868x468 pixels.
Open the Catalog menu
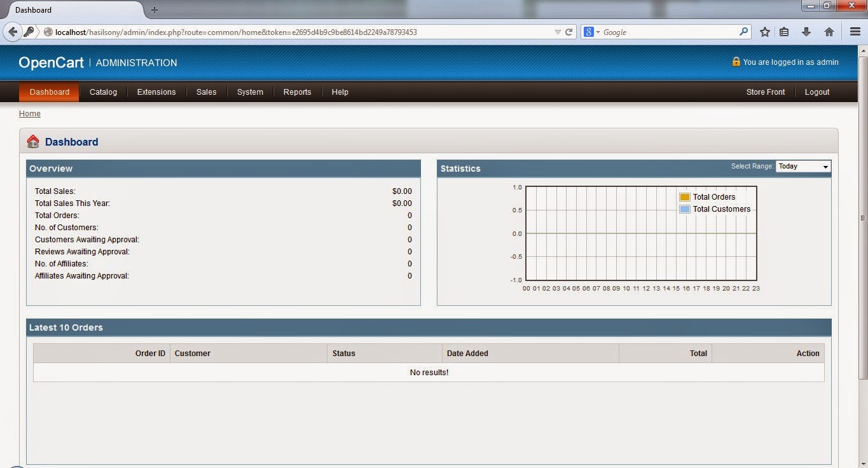103,92
